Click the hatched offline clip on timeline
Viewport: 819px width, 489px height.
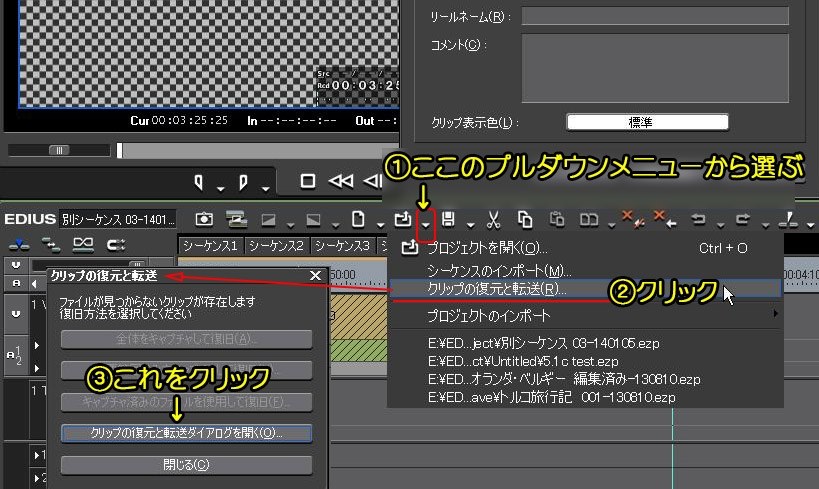tap(358, 317)
